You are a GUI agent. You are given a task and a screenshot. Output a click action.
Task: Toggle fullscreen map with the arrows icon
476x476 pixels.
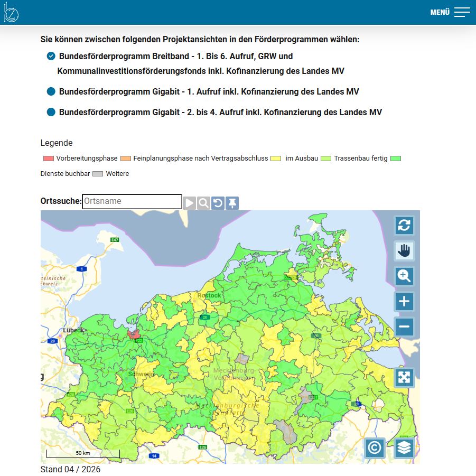click(404, 377)
